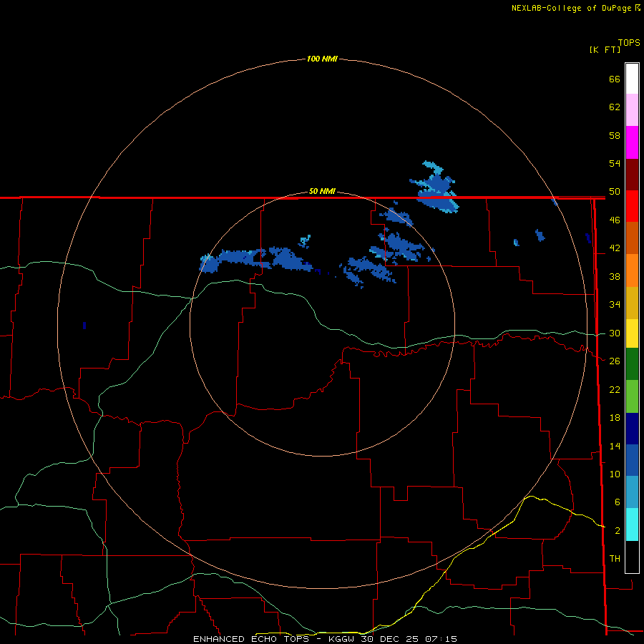Select the bright red legend swatch
This screenshot has width=644, height=644.
coord(632,207)
